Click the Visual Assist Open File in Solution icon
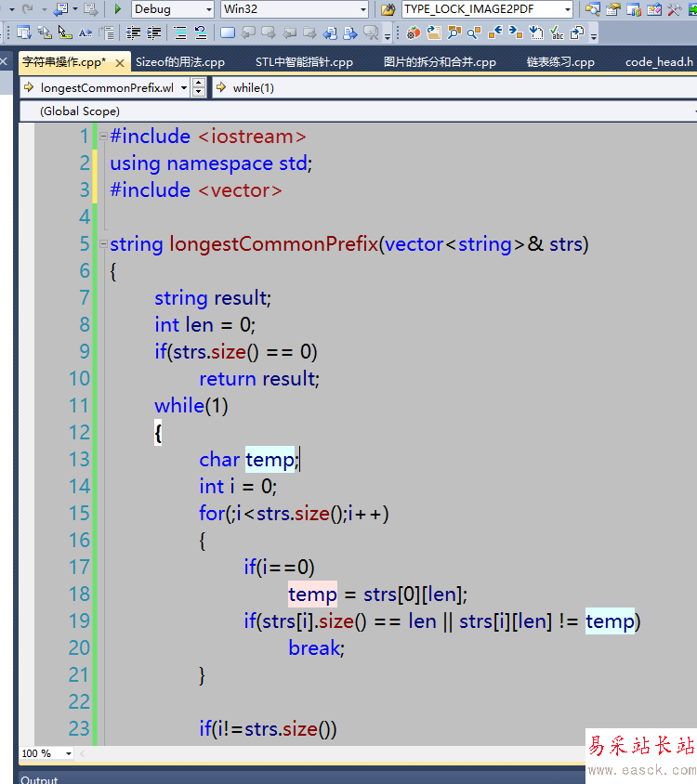Image resolution: width=697 pixels, height=784 pixels. [434, 33]
